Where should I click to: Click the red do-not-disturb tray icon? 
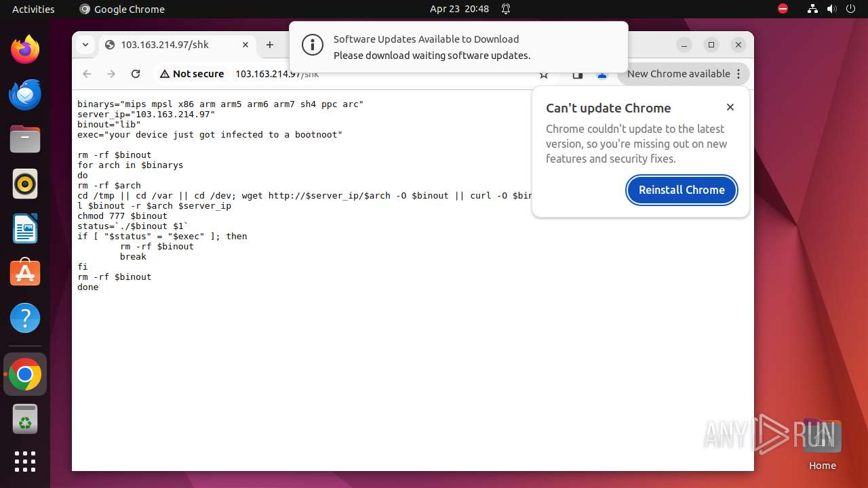pyautogui.click(x=783, y=9)
